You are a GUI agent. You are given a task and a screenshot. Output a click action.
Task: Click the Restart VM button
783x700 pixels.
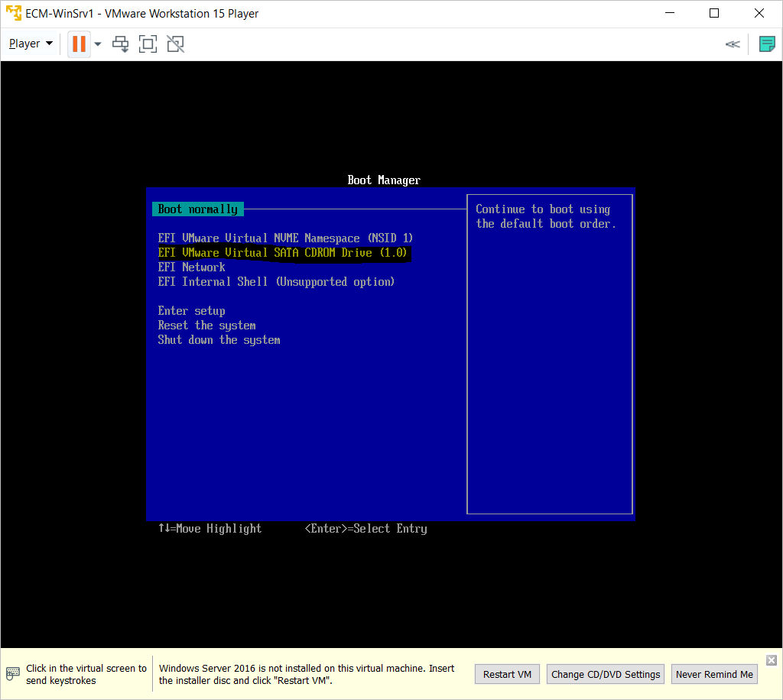coord(507,674)
